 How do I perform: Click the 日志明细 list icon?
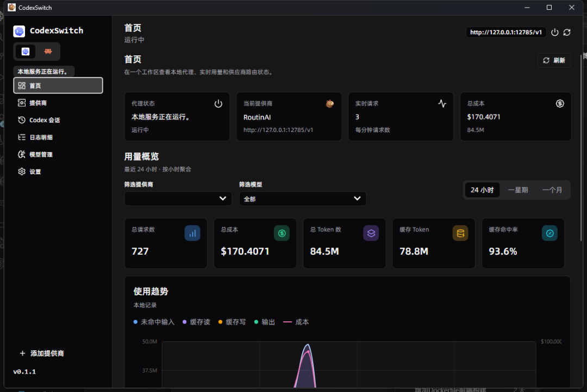coord(22,137)
